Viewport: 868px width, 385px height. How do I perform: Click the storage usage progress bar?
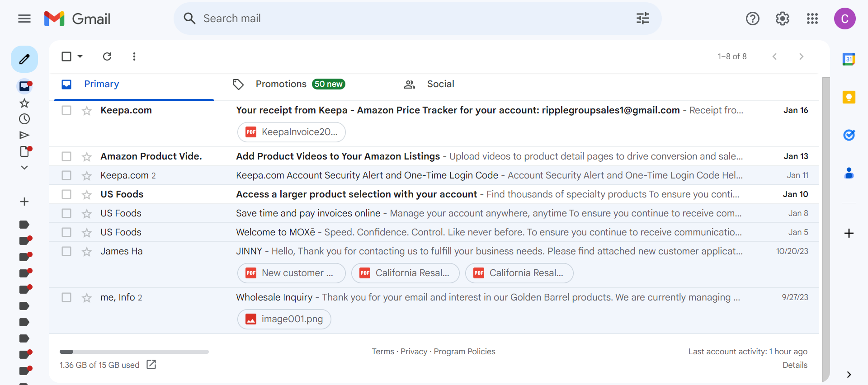134,352
